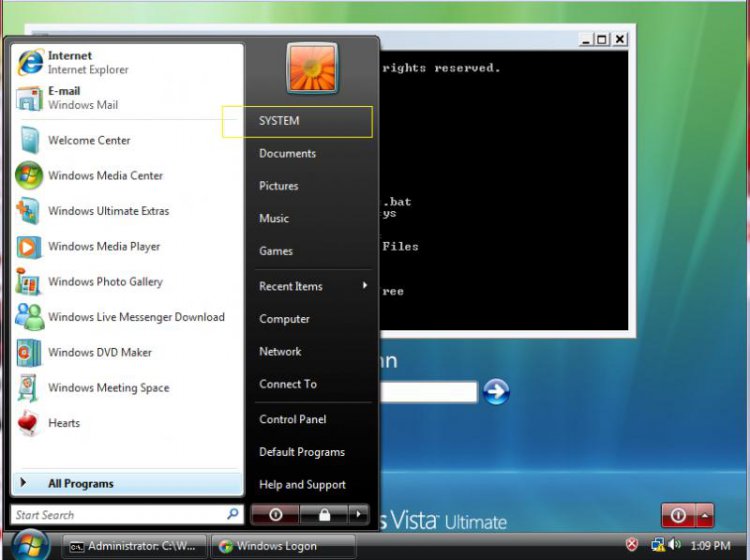Open Windows Meeting Space icon
The width and height of the screenshot is (750, 560).
tap(28, 388)
